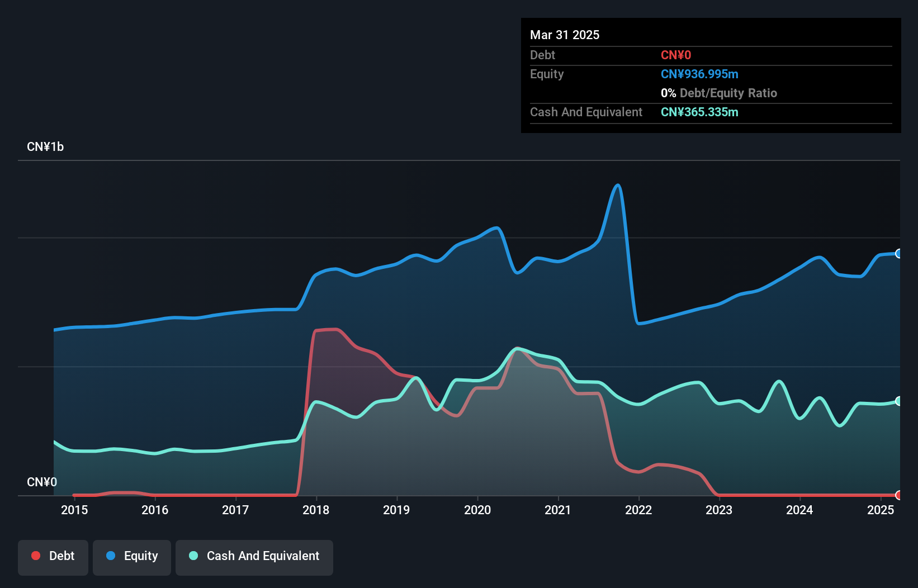Click the red Debt legend dot

[36, 556]
